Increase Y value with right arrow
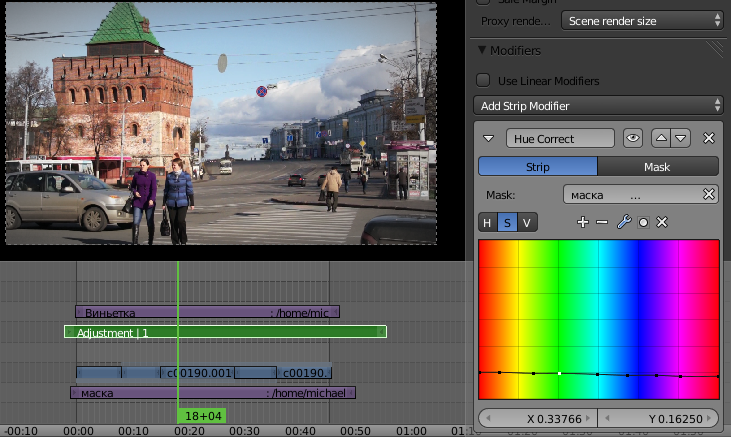 [x=709, y=418]
